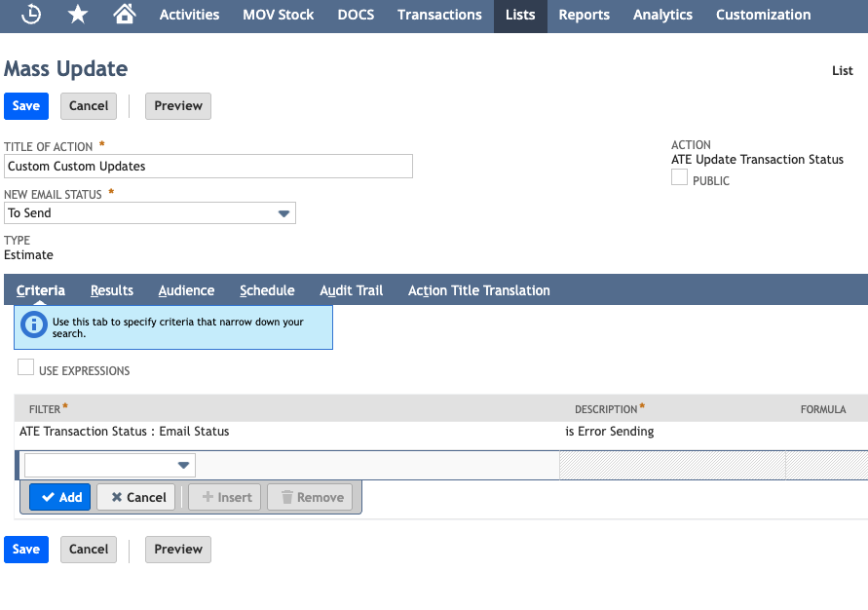Viewport: 868px width, 610px height.
Task: Switch to the Audit Trail tab
Action: tap(351, 290)
